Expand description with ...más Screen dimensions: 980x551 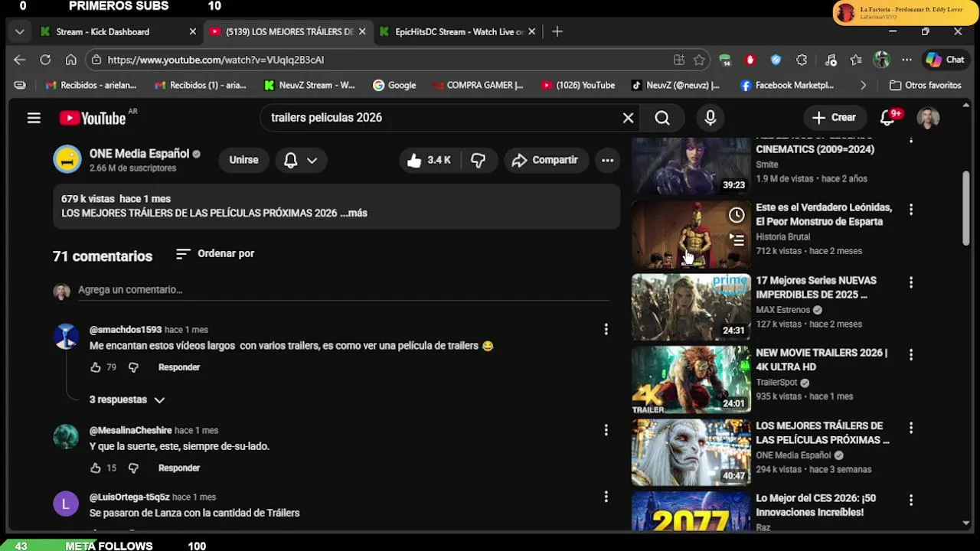click(x=354, y=214)
